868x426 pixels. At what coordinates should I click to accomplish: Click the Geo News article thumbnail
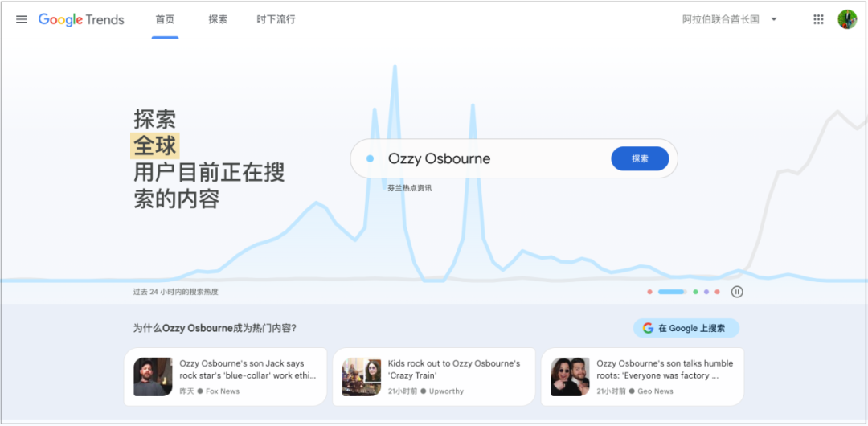click(x=570, y=377)
